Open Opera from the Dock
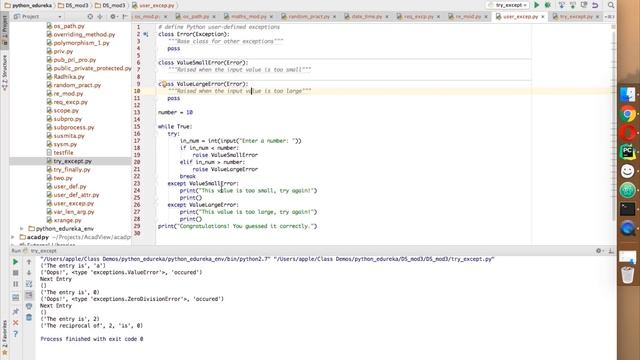The width and height of the screenshot is (640, 360). 628,133
